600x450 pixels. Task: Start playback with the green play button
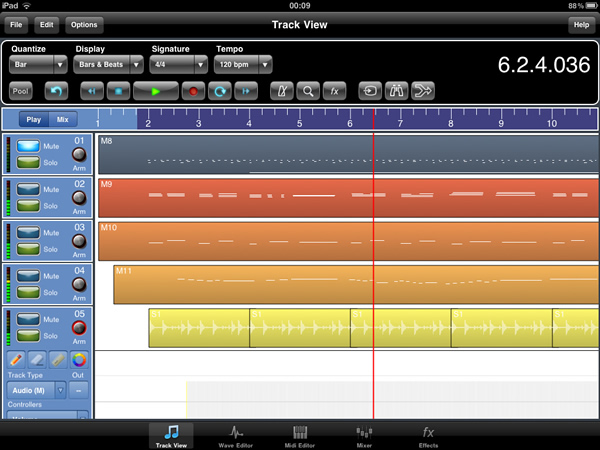point(156,91)
